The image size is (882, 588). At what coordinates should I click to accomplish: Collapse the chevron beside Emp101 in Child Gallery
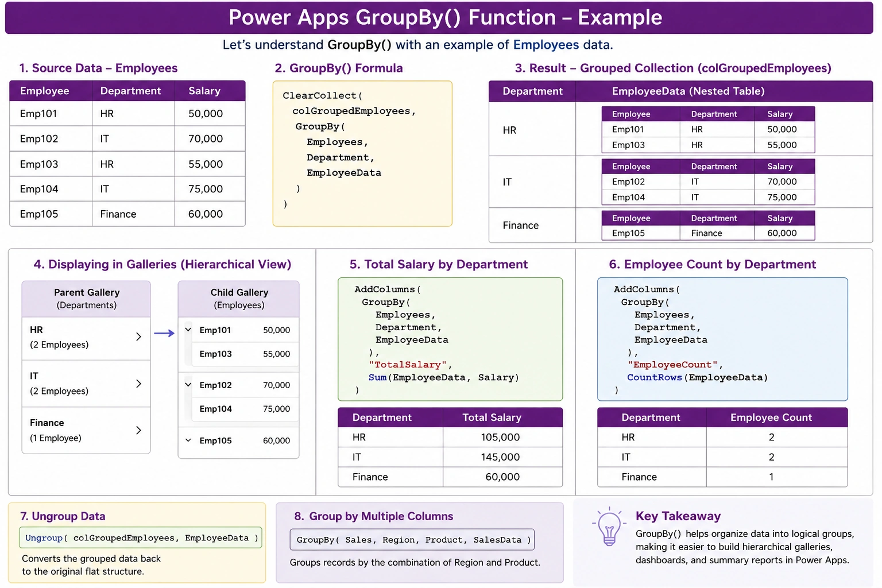coord(188,330)
